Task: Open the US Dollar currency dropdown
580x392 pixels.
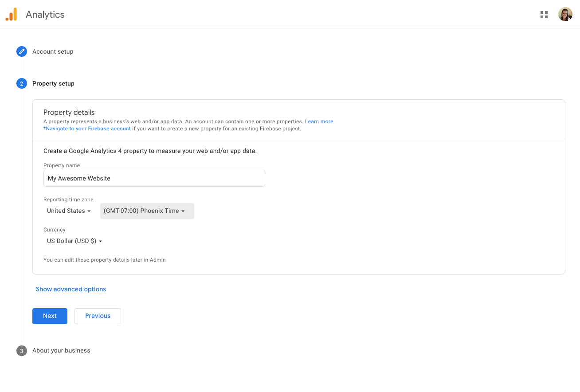Action: pos(74,241)
